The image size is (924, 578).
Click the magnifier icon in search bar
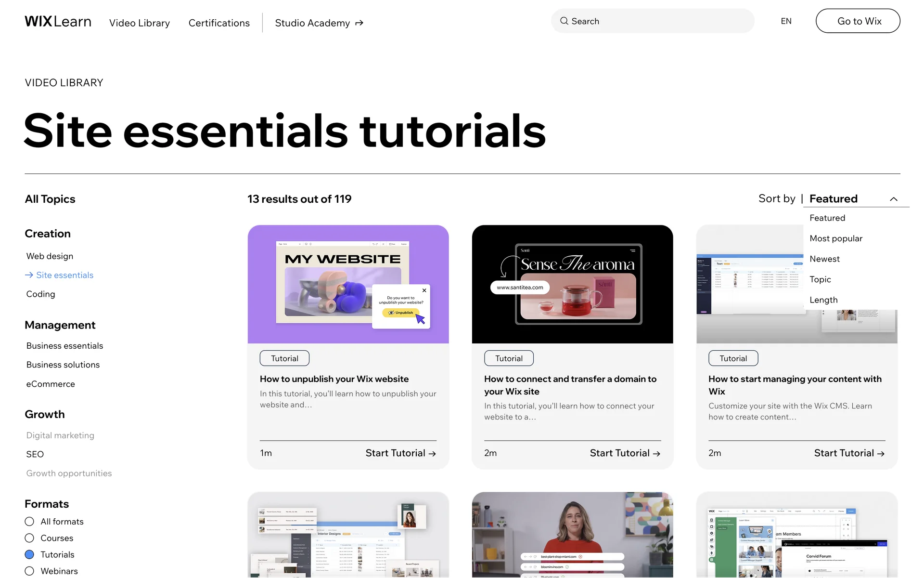[564, 21]
